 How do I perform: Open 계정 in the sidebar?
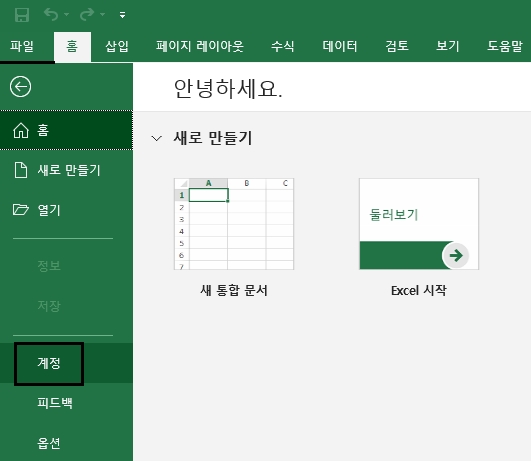point(66,363)
